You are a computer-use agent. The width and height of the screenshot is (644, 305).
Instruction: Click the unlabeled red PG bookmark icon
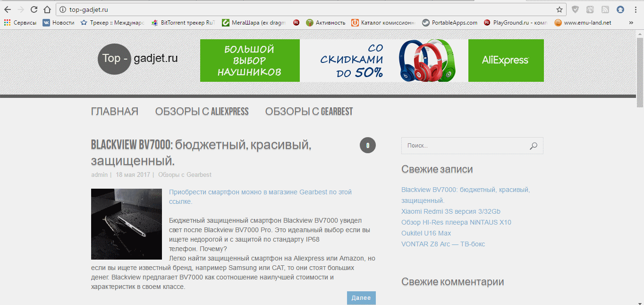click(x=296, y=22)
